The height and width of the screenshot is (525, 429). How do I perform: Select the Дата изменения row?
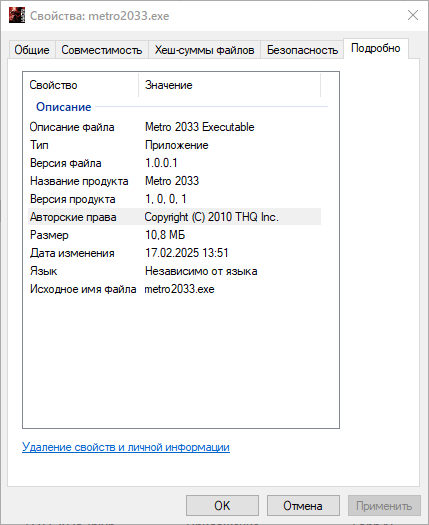tap(174, 253)
